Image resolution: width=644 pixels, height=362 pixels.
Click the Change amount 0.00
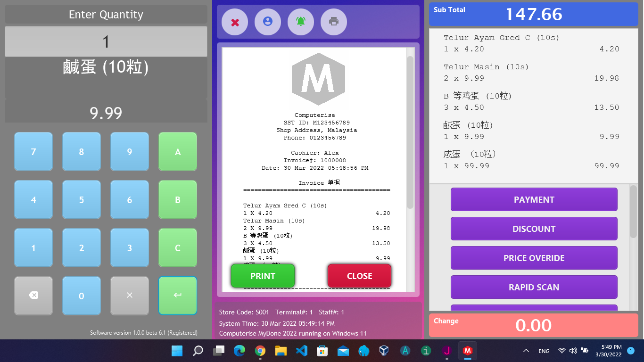[x=533, y=325]
